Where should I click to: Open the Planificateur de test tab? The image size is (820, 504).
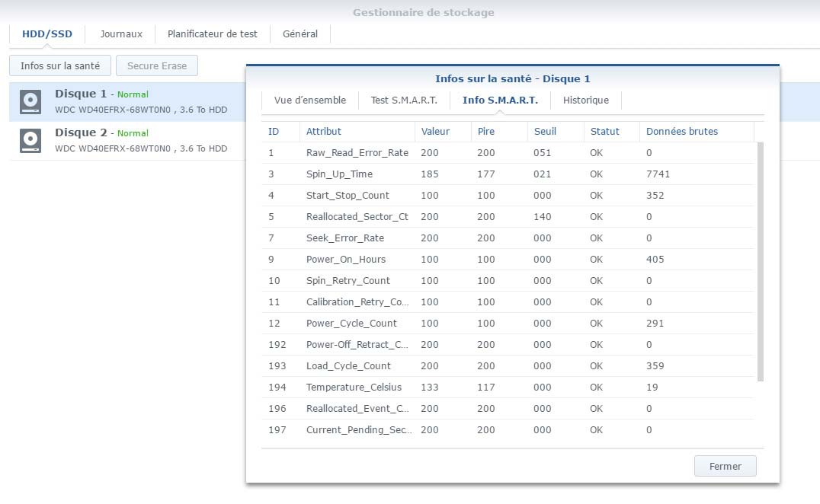coord(213,34)
